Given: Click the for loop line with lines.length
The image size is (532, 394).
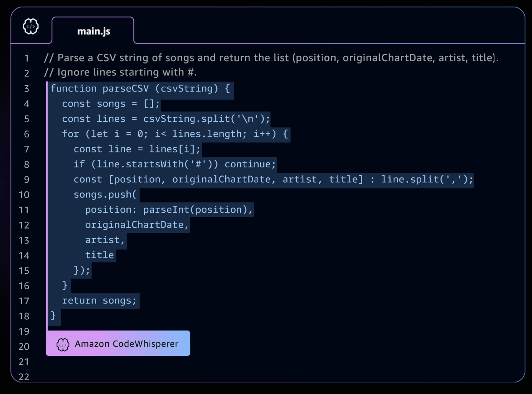Looking at the screenshot, I should pos(175,134).
